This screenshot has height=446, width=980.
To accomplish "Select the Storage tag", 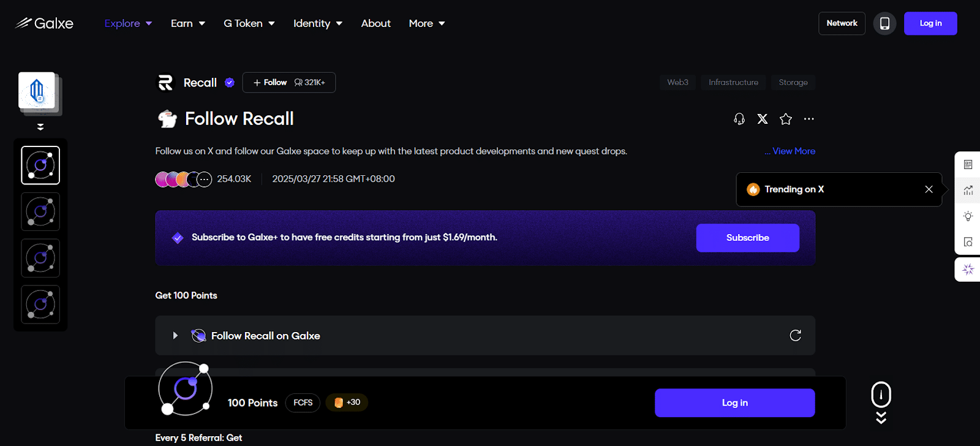I will (x=793, y=82).
